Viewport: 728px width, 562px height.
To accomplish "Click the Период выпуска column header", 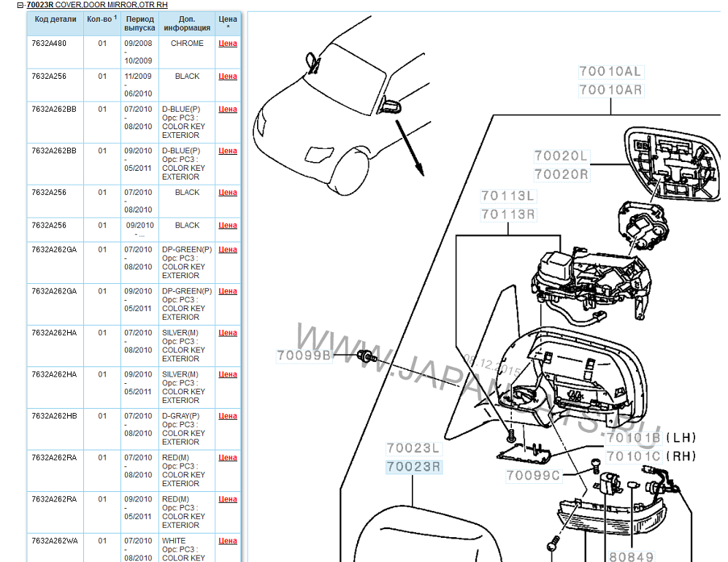I will (139, 23).
